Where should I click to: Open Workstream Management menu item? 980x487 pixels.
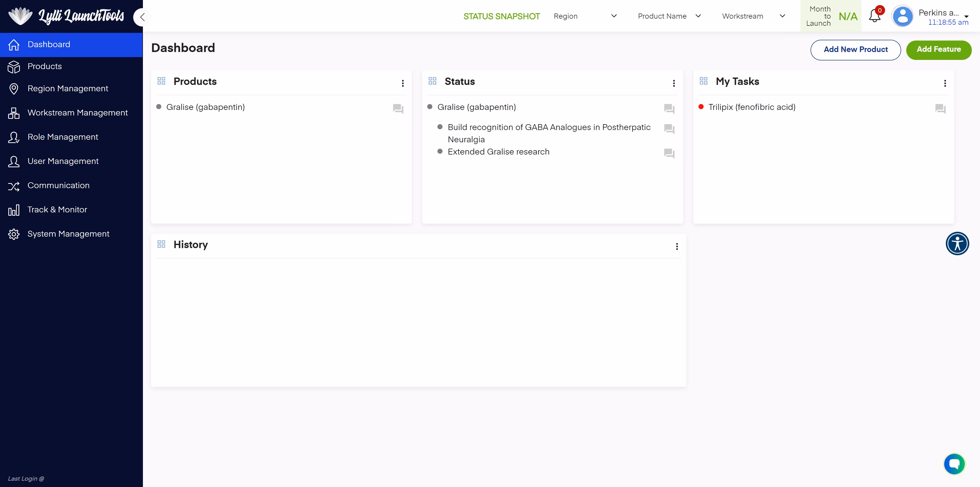pyautogui.click(x=78, y=112)
